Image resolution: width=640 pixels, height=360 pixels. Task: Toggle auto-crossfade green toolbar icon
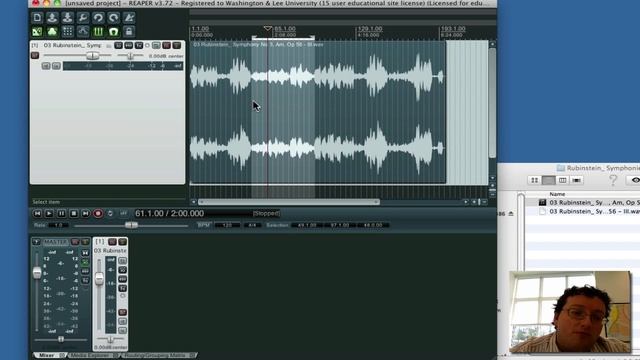pos(37,31)
